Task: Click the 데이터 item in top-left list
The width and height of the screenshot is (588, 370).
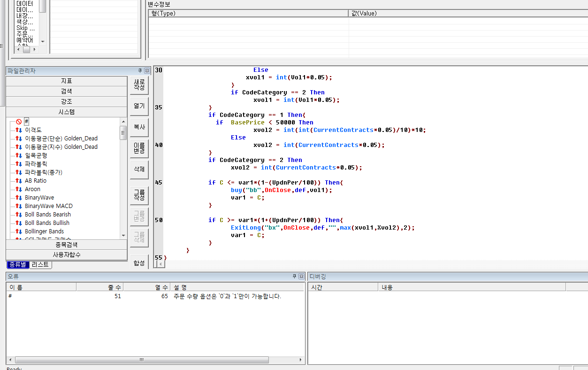Action: 24,3
